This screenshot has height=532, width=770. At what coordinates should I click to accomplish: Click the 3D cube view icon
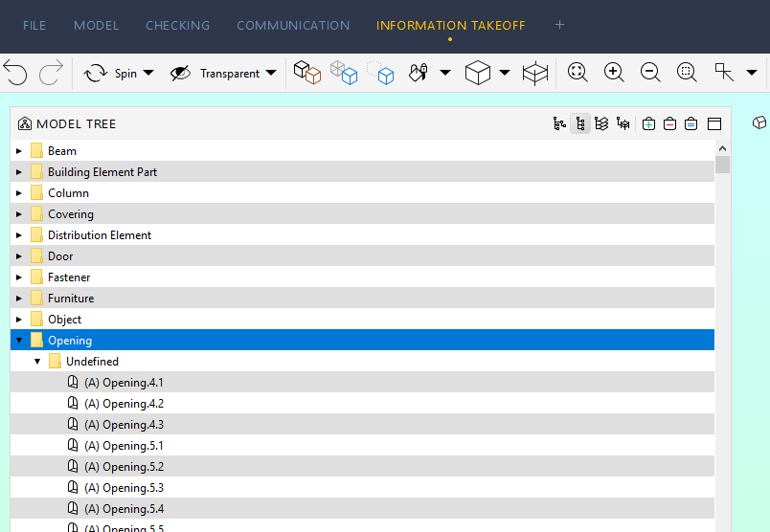[x=478, y=73]
